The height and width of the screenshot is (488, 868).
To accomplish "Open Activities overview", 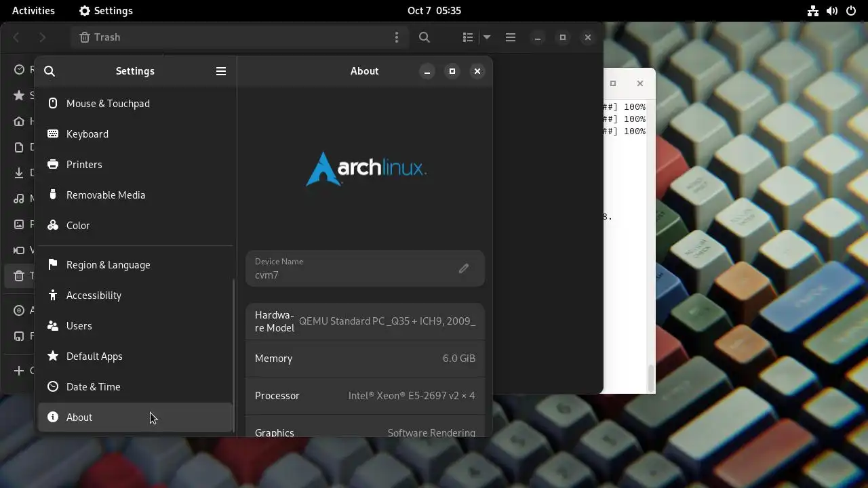I will pos(33,11).
